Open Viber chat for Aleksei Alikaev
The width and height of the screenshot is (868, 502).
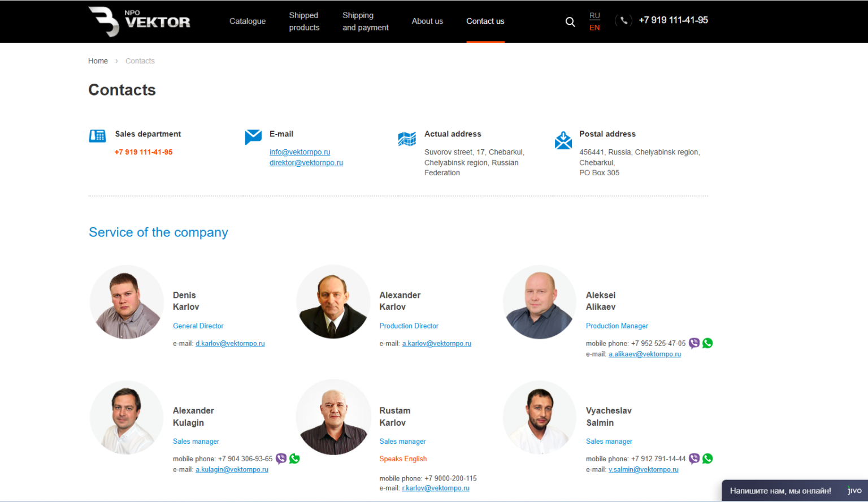pyautogui.click(x=694, y=343)
